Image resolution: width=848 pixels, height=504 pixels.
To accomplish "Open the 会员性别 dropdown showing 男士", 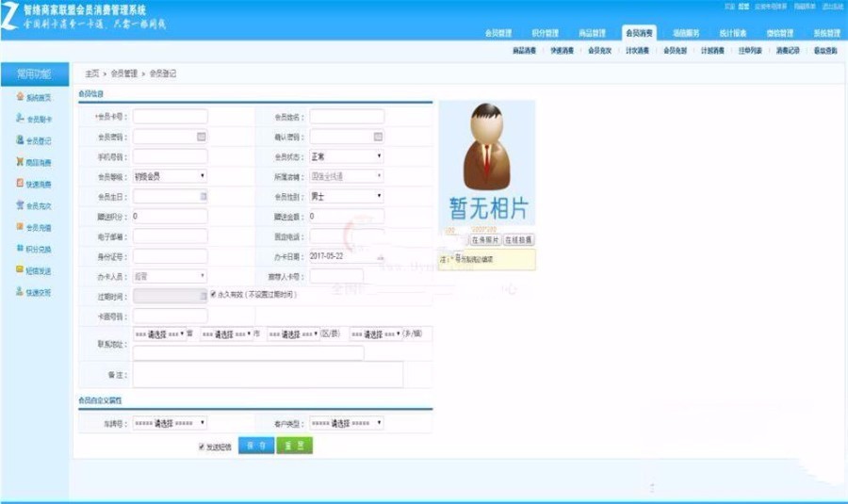I will click(347, 196).
